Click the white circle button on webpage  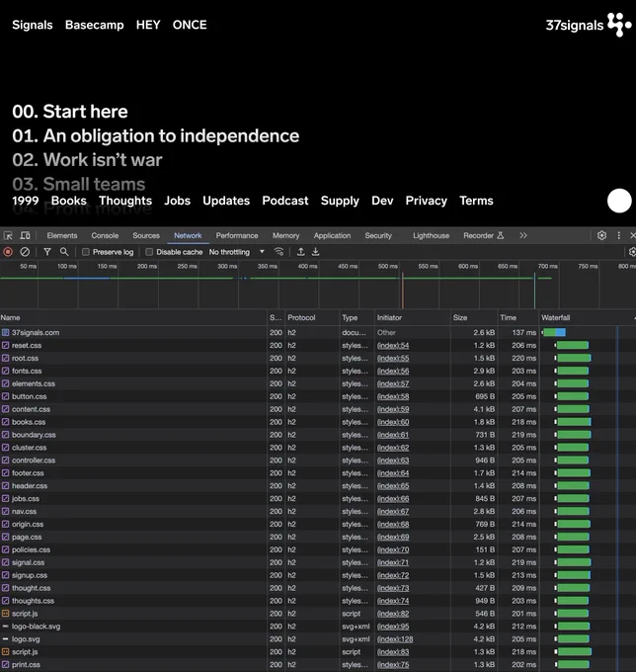[619, 201]
